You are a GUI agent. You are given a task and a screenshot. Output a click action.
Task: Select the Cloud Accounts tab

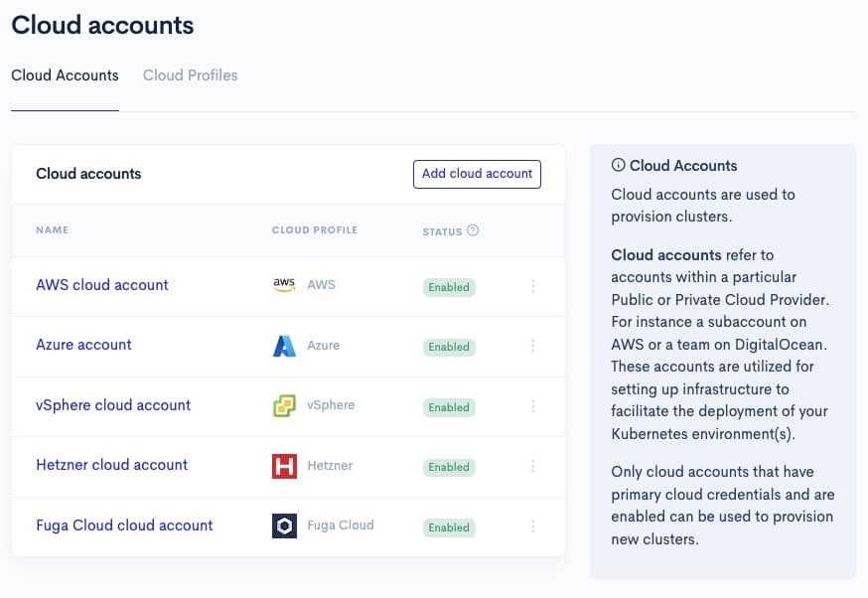pos(65,75)
